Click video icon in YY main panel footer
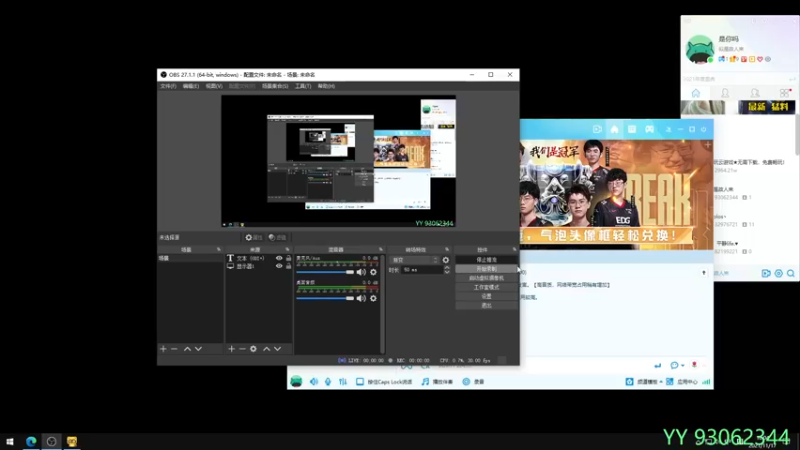 coord(766,273)
